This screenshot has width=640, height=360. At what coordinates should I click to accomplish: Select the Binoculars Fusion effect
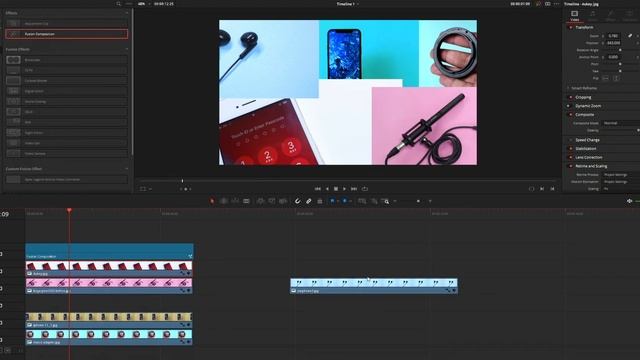pos(67,60)
